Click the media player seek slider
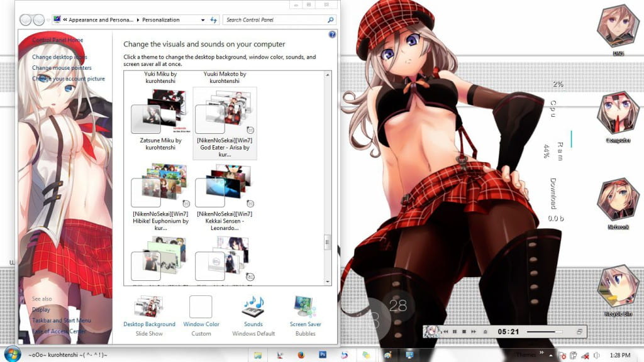The image size is (644, 362). point(544,331)
